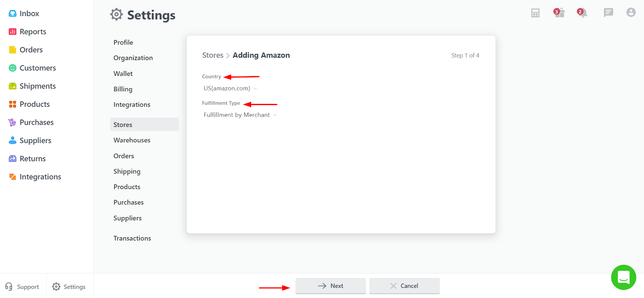Click the Support headset icon

tap(9, 287)
